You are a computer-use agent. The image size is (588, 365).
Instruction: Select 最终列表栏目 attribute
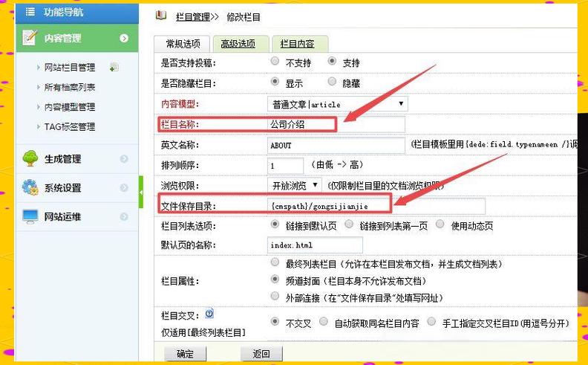pos(275,262)
